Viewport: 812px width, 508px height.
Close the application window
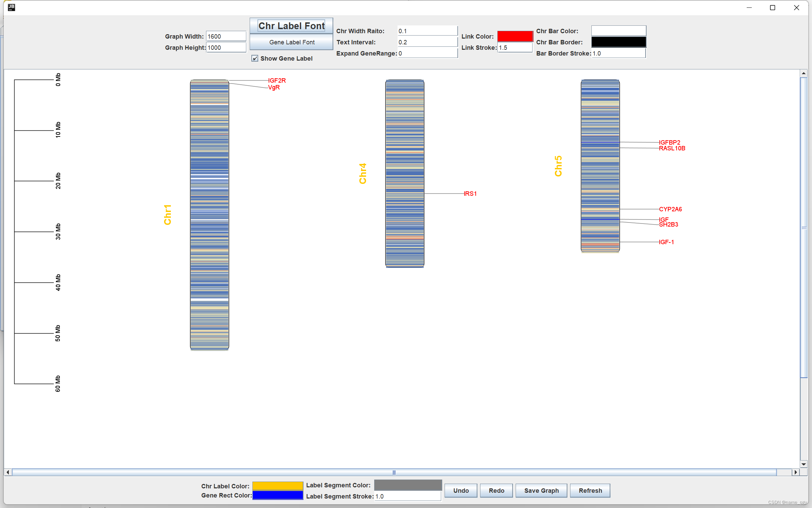[796, 7]
